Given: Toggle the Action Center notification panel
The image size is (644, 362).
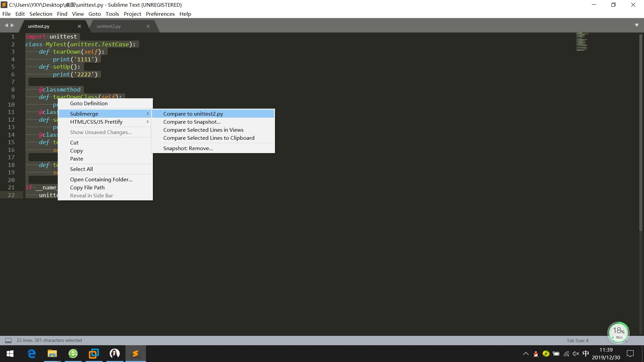Looking at the screenshot, I should click(630, 354).
